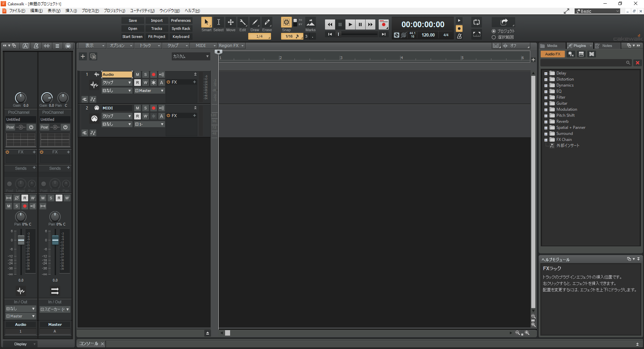This screenshot has width=644, height=349.
Task: Open the Synth Rack
Action: point(181,29)
